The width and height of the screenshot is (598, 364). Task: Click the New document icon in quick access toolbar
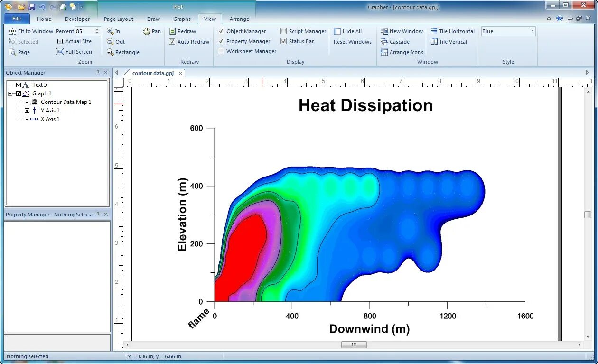(73, 7)
